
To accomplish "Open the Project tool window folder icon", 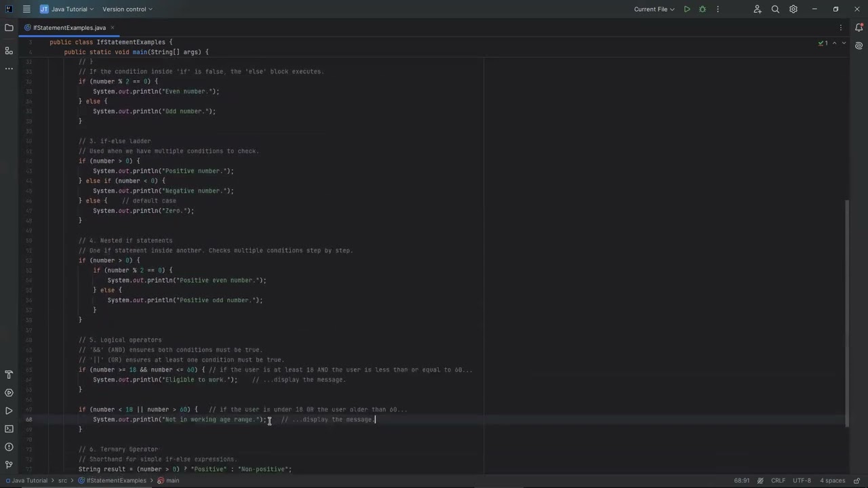I will pos(9,28).
